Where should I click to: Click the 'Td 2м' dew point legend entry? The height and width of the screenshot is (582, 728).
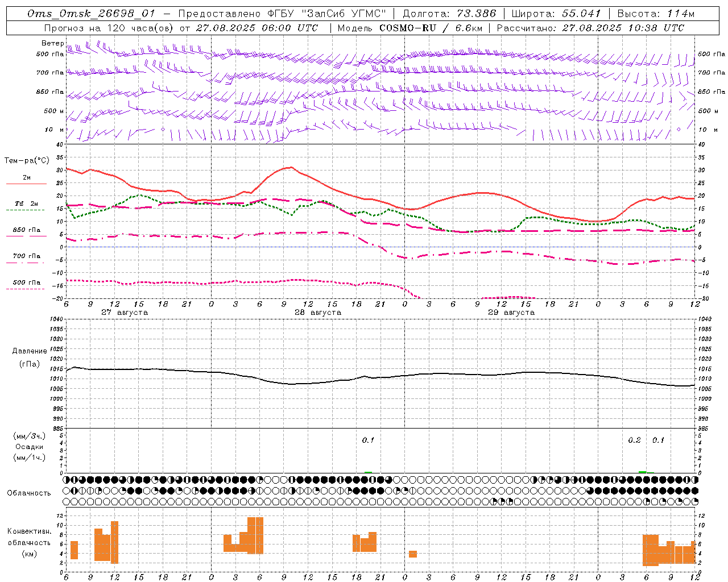[x=27, y=203]
